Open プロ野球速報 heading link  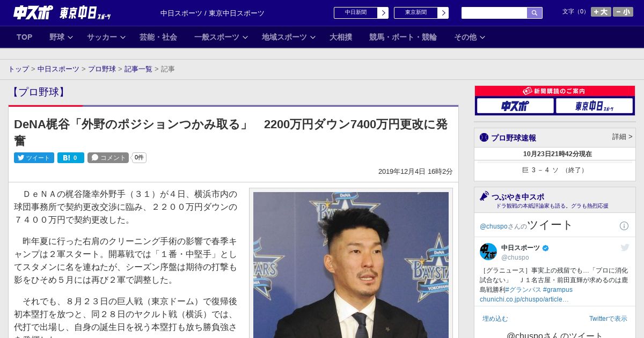514,138
